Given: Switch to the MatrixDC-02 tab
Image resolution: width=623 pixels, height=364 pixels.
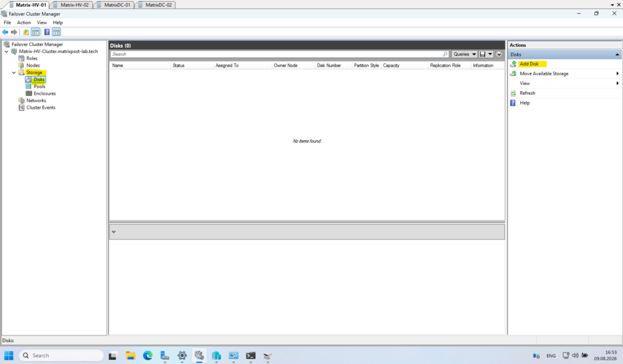Looking at the screenshot, I should click(x=159, y=5).
